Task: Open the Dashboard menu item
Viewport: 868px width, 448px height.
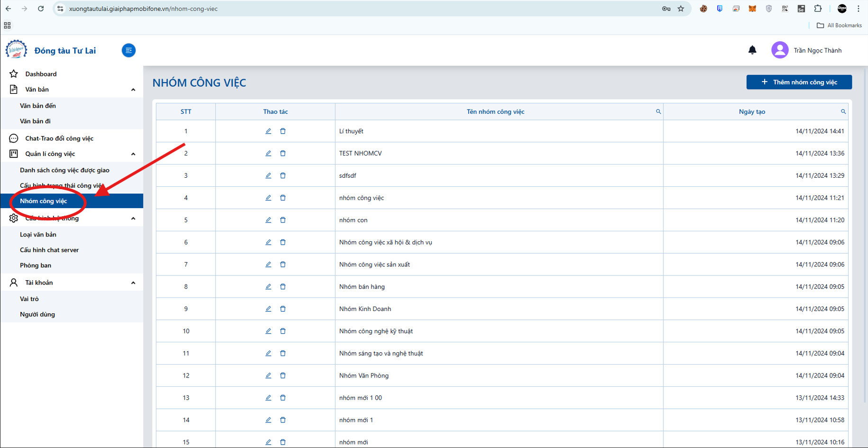Action: [x=41, y=74]
